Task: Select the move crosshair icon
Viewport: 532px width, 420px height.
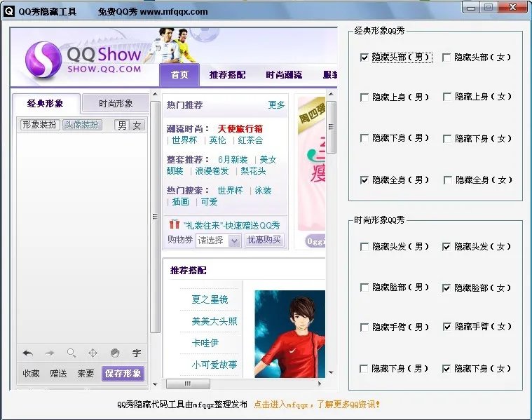Action: (x=93, y=353)
